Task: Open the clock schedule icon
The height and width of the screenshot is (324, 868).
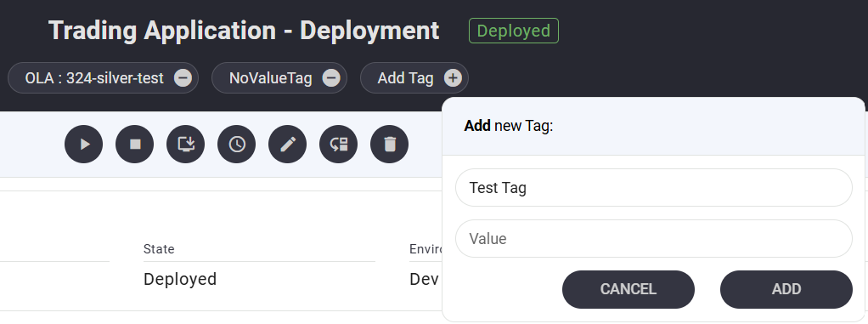Action: click(236, 145)
